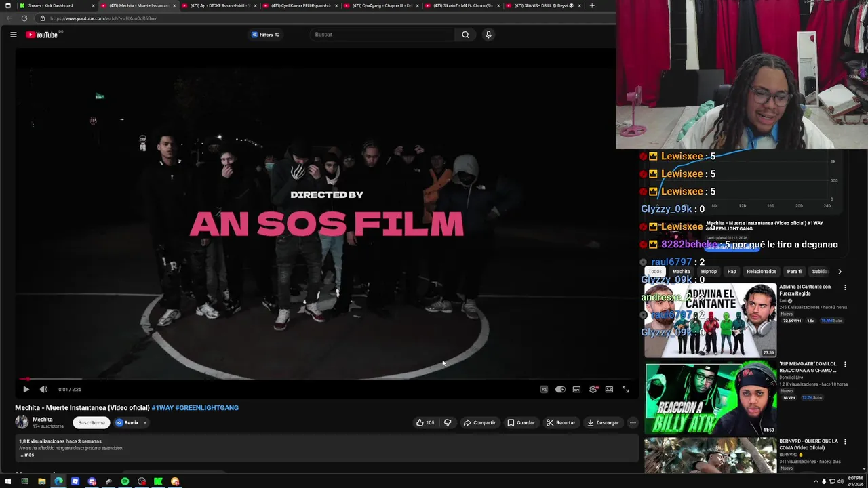Screen dimensions: 868x488
Task: Select the Hiphop filter chip
Action: point(709,272)
